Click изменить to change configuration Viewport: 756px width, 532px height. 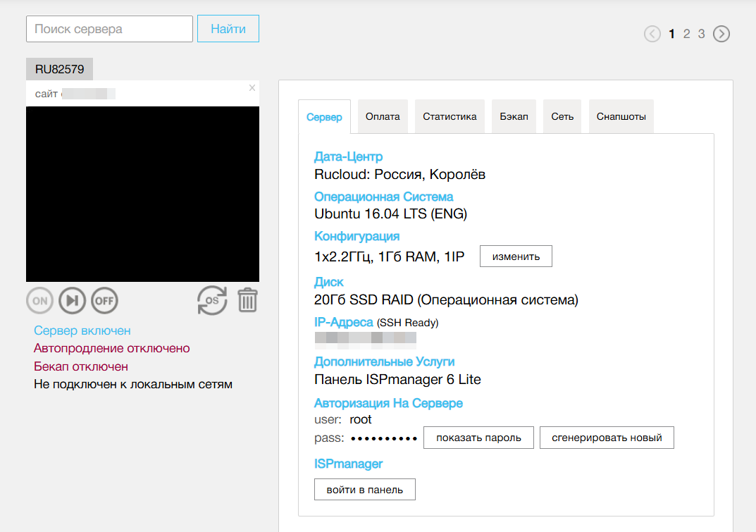[516, 256]
